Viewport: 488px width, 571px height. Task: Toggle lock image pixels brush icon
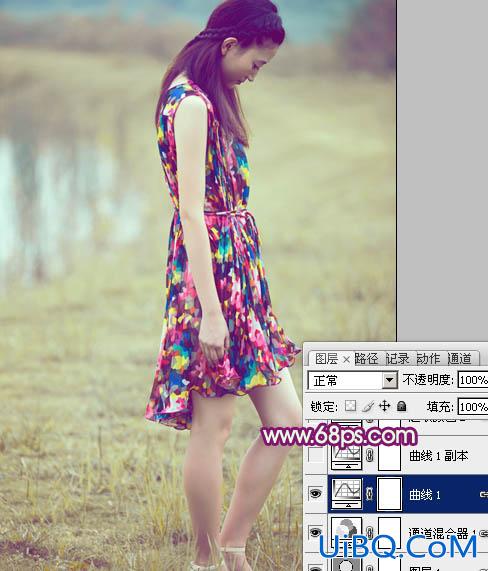pos(368,406)
